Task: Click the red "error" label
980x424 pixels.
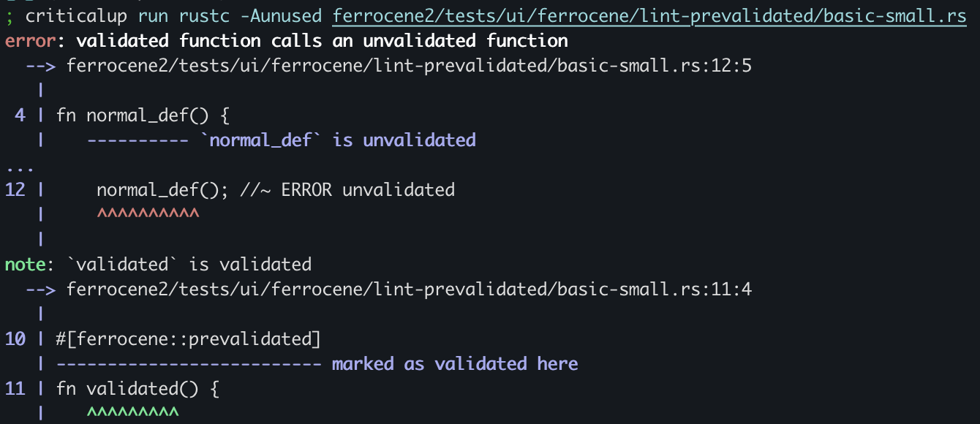Action: [29, 41]
